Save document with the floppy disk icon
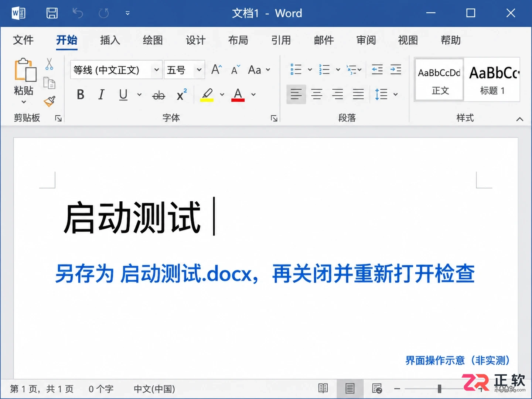Screen dimensions: 532x399 [x=52, y=13]
